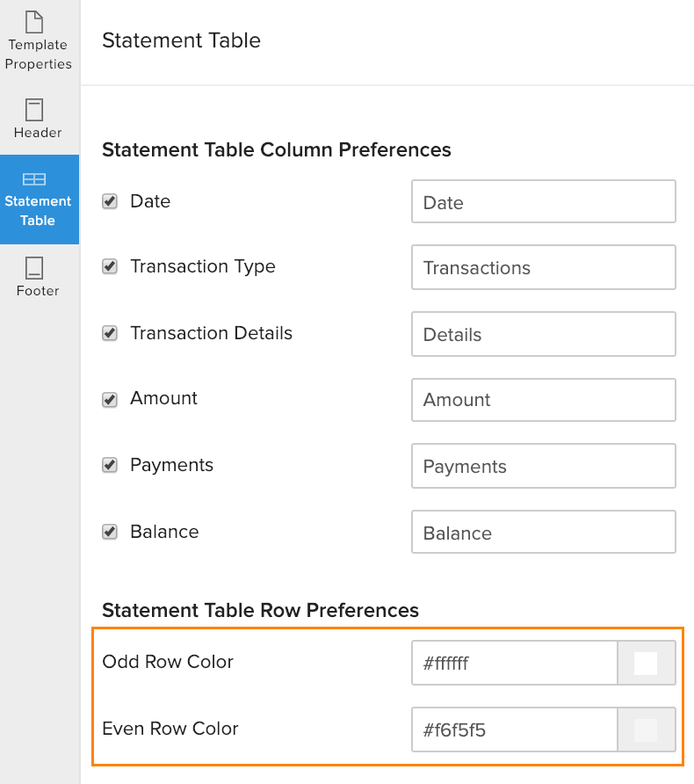Viewport: 694px width, 784px height.
Task: Select the Amount label text box
Action: pos(543,400)
